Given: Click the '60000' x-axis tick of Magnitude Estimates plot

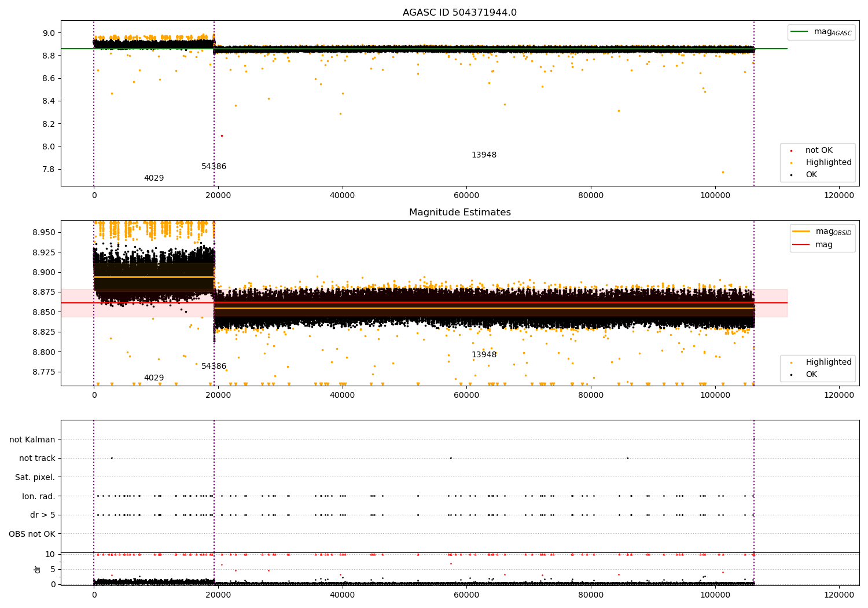Looking at the screenshot, I should pos(466,395).
